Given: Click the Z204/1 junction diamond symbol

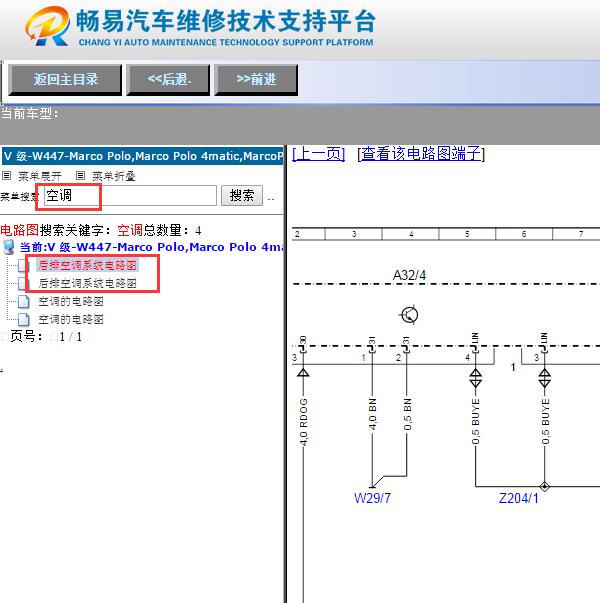Looking at the screenshot, I should coord(545,486).
